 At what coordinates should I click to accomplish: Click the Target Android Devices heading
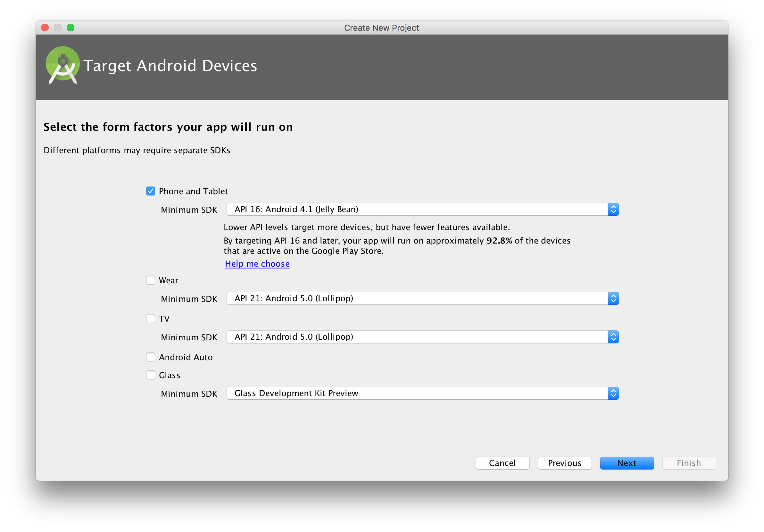170,66
